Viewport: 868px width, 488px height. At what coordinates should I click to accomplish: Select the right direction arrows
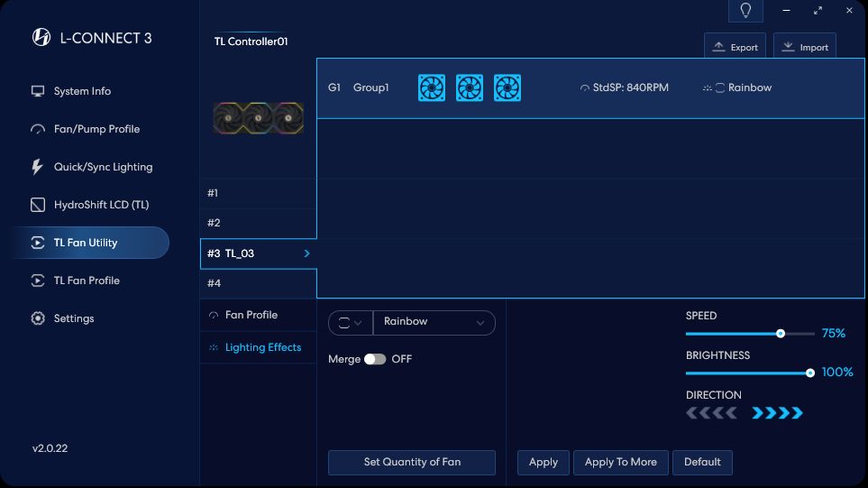(x=777, y=413)
